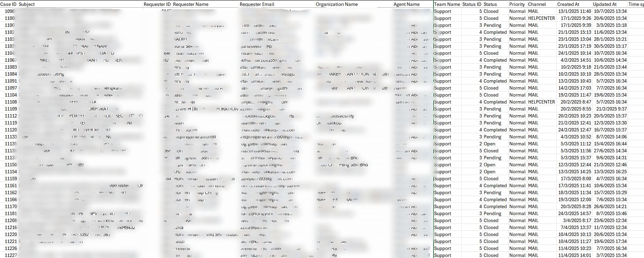
Task: Select the cell with Case ID 11067
Action: pyautogui.click(x=11, y=60)
